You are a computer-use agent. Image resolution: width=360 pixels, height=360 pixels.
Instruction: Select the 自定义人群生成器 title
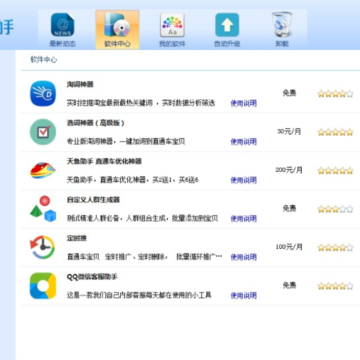[93, 200]
